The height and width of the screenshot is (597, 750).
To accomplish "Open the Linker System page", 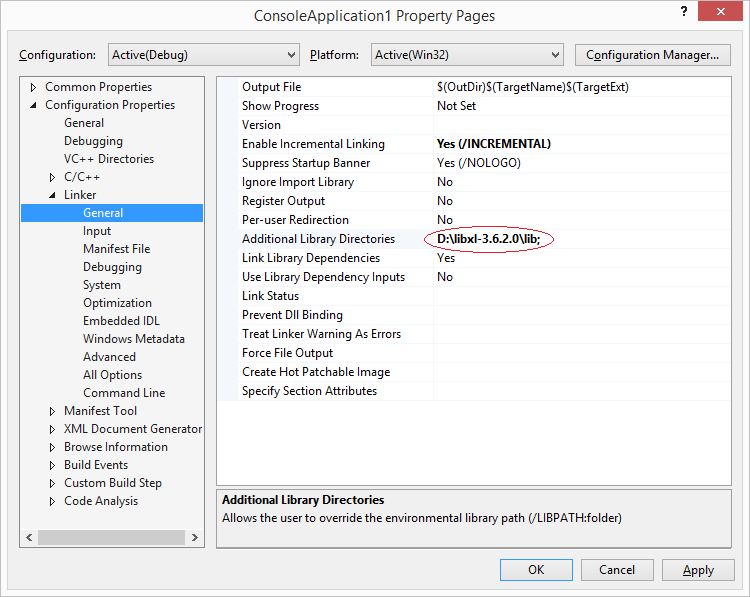I will [x=102, y=285].
